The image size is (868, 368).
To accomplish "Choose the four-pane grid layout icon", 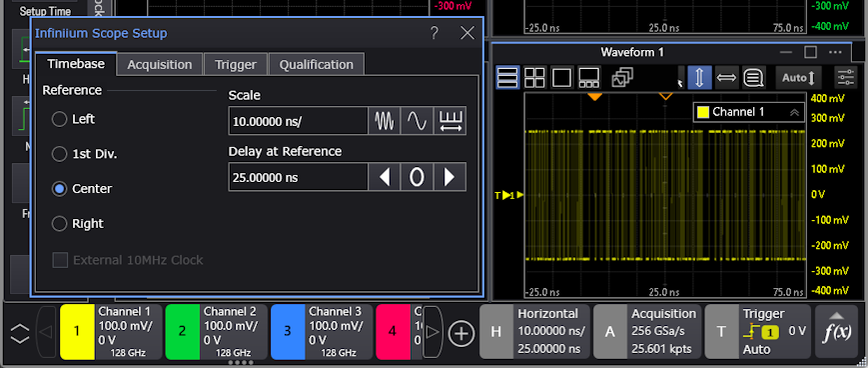I will click(534, 78).
